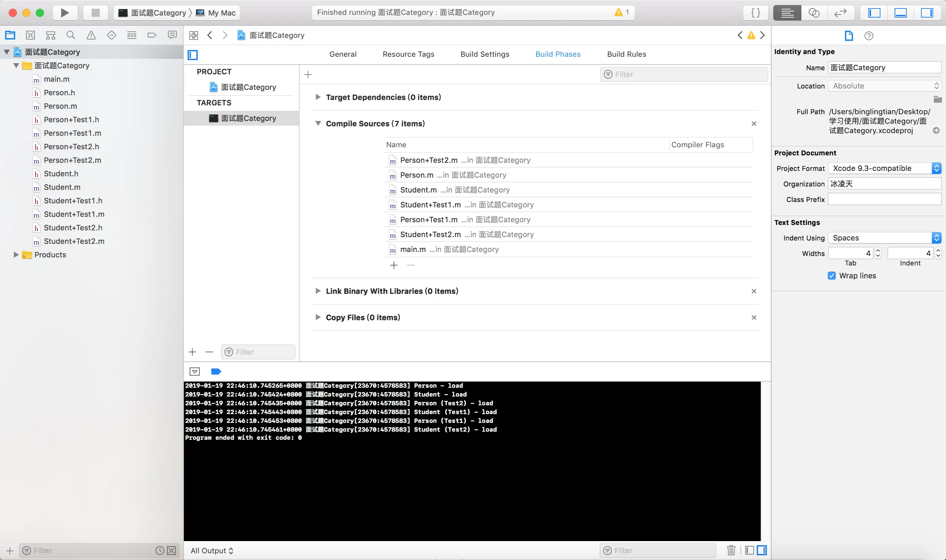Click the Run (play) button
This screenshot has width=946, height=560.
[65, 12]
